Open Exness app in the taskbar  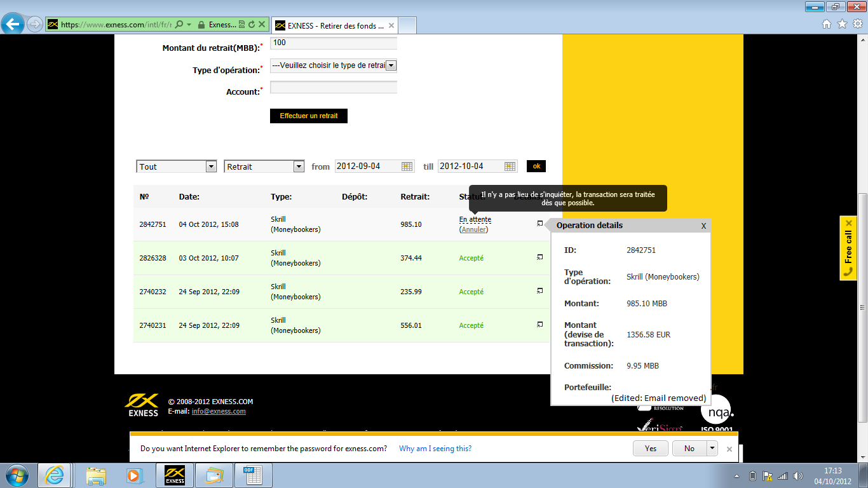pyautogui.click(x=175, y=475)
